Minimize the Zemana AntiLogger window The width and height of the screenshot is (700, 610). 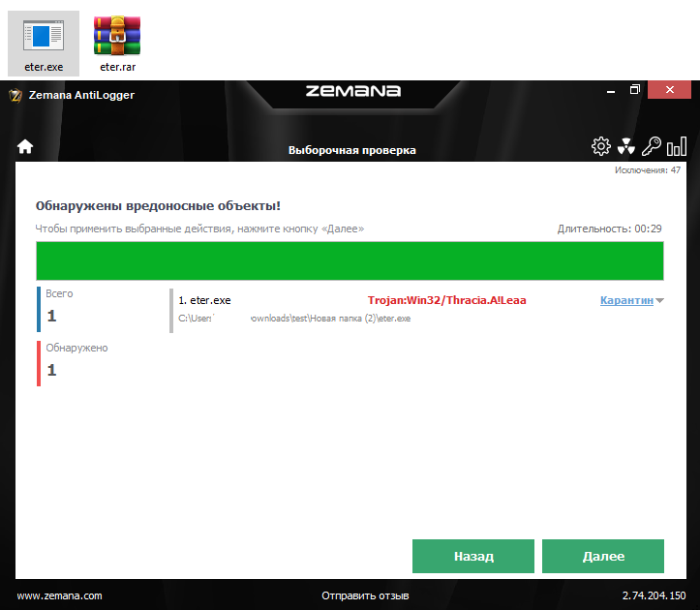point(611,91)
